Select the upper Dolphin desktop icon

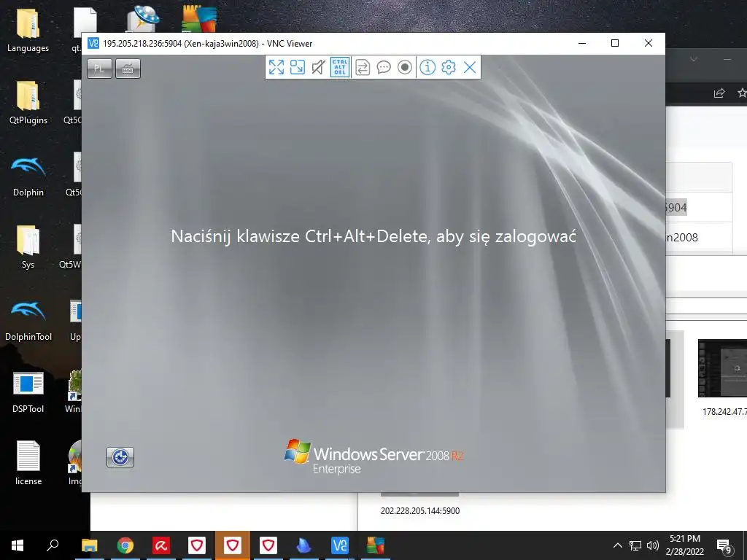[28, 175]
